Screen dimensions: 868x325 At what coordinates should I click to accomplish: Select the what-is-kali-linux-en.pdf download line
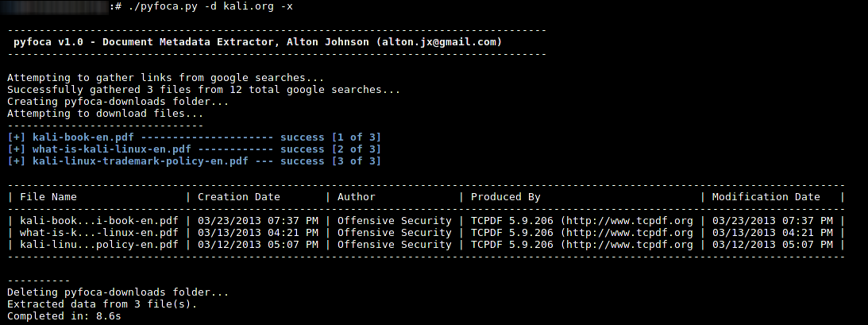click(x=195, y=149)
